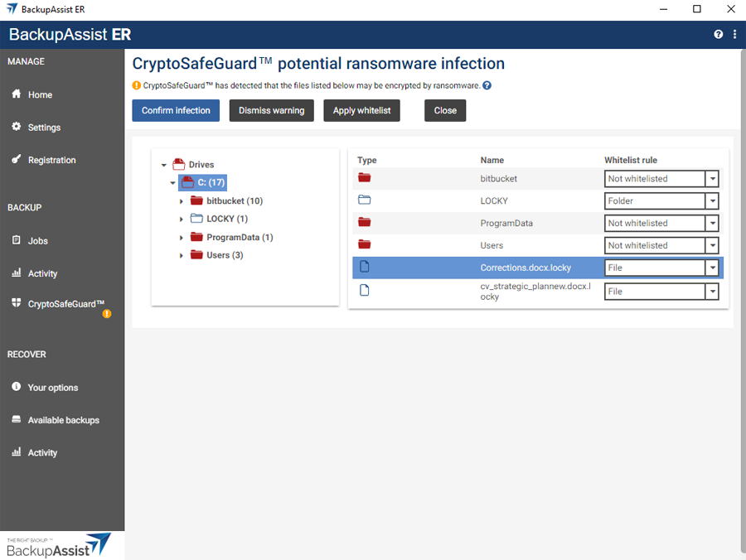
Task: Click the Registration key icon in sidebar
Action: click(x=17, y=159)
